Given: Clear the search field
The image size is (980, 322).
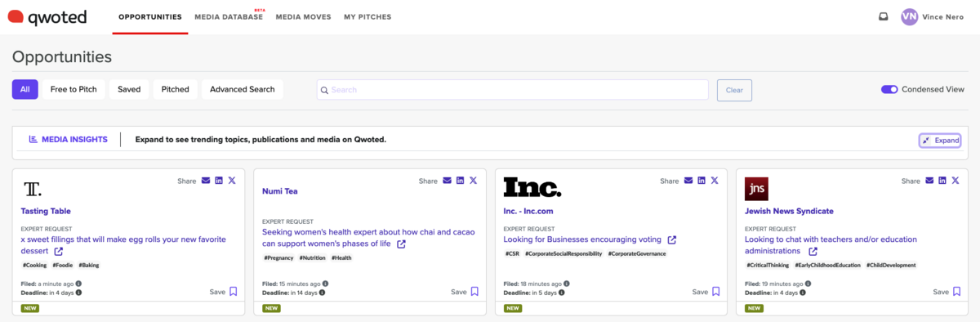Looking at the screenshot, I should tap(734, 90).
